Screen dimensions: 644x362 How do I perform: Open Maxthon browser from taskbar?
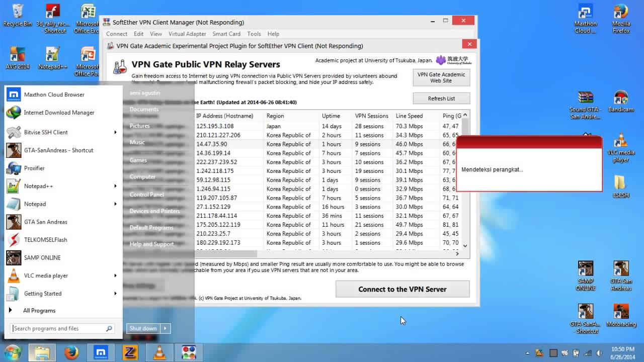click(101, 353)
